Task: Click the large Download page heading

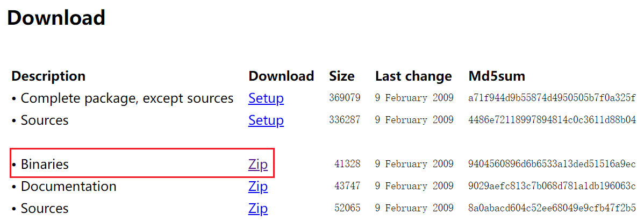Action: [56, 18]
